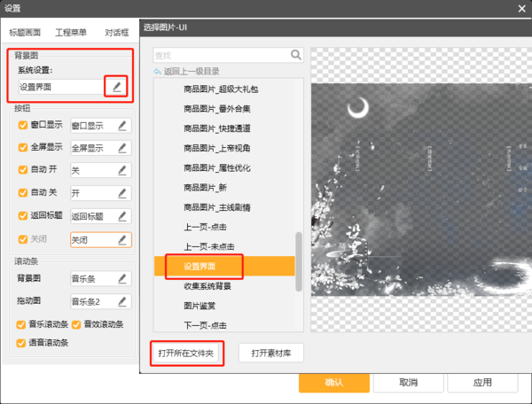Viewport: 532px width, 404px height.
Task: Select 收集系统背景 in the image list
Action: coord(208,284)
